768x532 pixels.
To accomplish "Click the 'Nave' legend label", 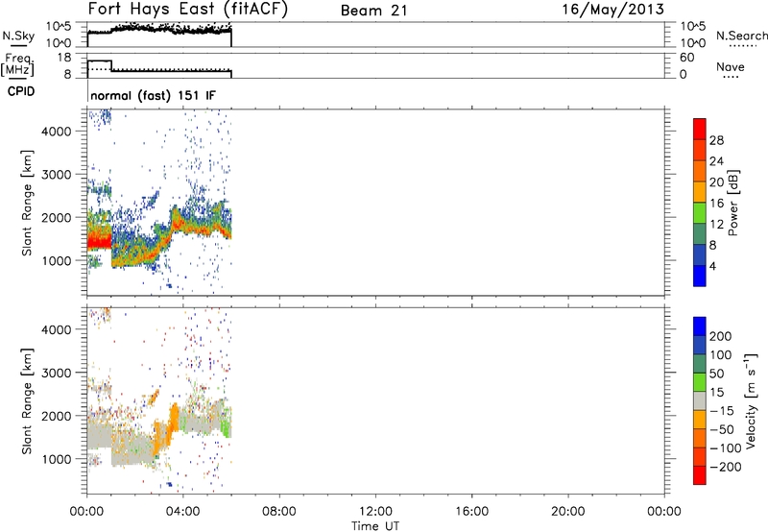I will [730, 66].
